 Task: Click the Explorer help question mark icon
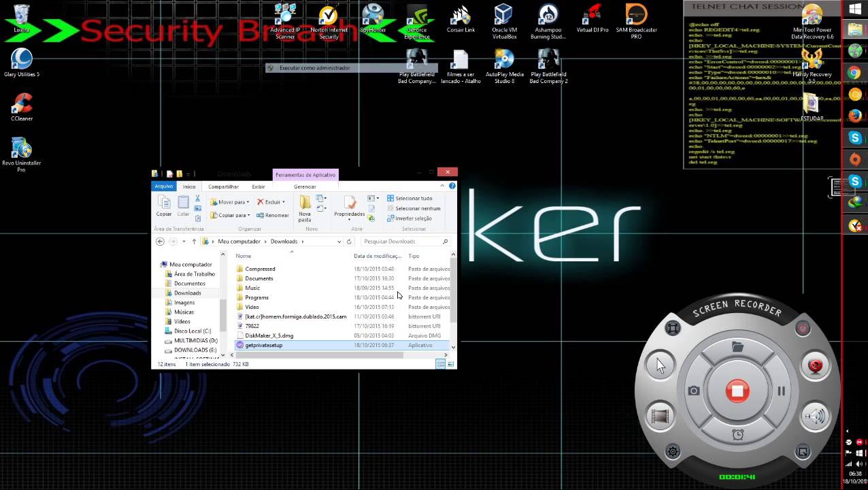coord(452,186)
